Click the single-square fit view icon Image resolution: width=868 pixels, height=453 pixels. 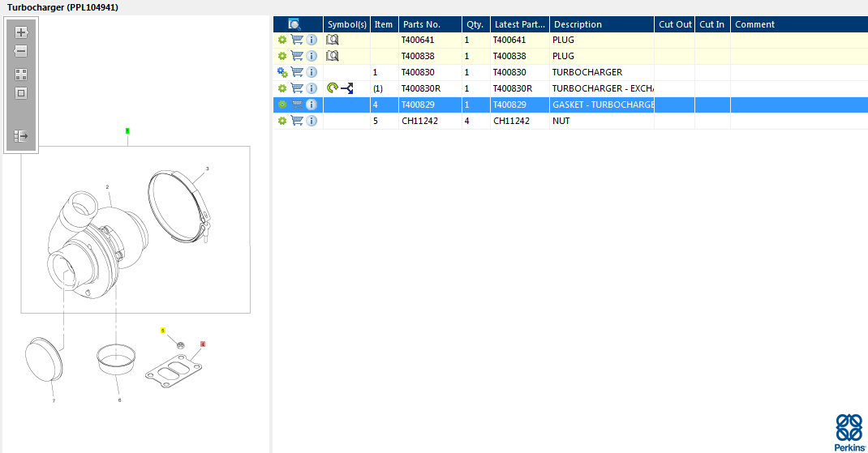tap(21, 93)
